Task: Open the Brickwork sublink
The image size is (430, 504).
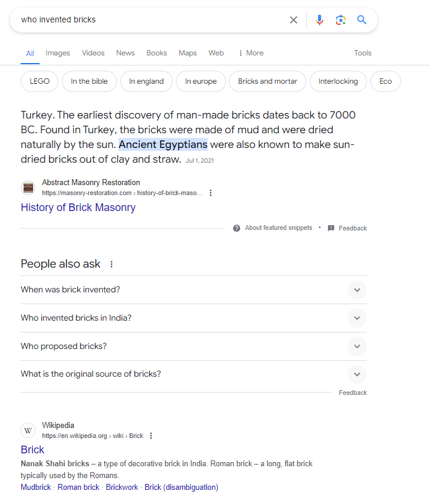Action: [x=122, y=487]
